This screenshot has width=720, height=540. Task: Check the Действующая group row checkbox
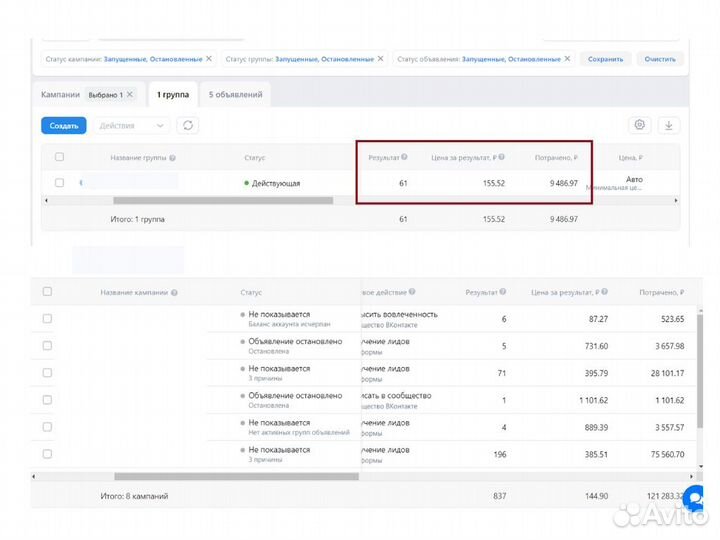(x=59, y=183)
